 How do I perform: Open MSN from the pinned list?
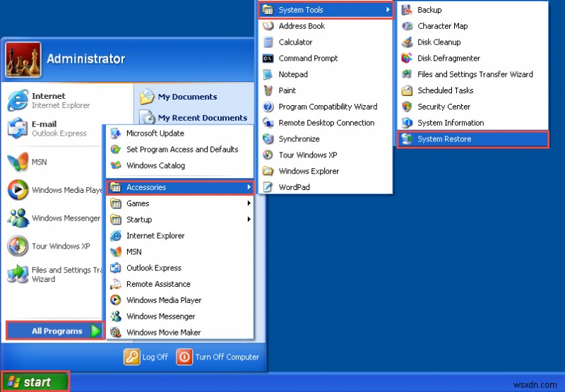(x=28, y=162)
